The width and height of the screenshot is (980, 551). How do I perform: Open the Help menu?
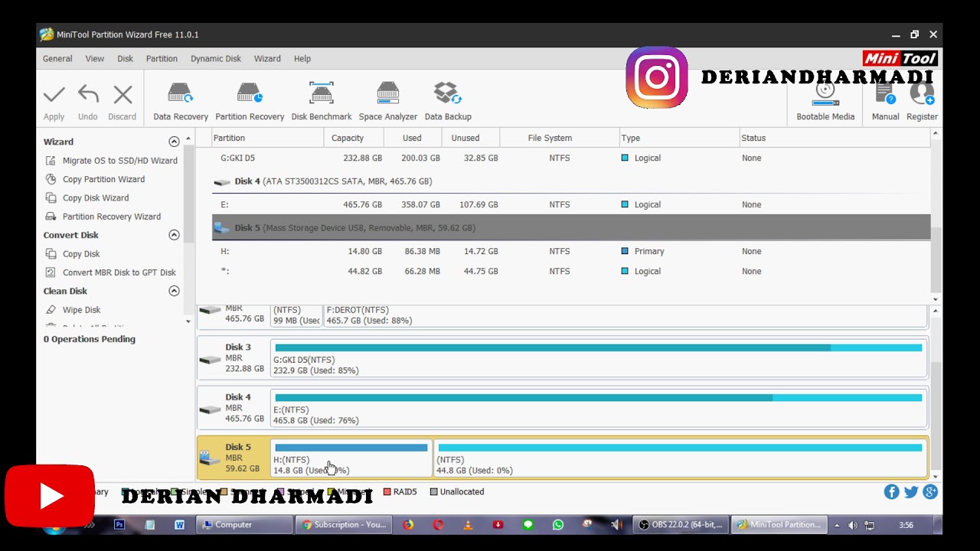[x=302, y=59]
